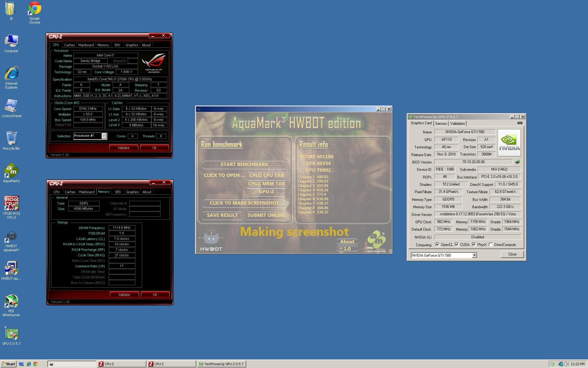The width and height of the screenshot is (588, 368).
Task: Click the Start button on taskbar
Action: coord(8,364)
